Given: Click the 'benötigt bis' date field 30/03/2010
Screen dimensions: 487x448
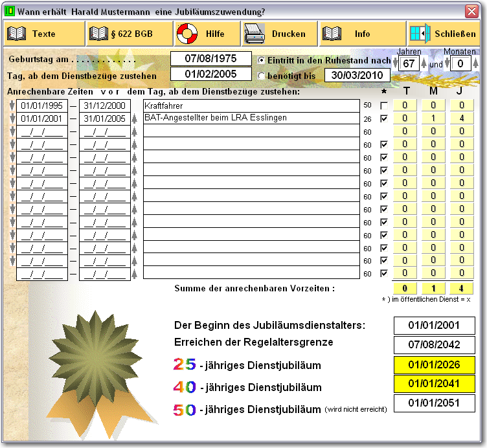Looking at the screenshot, I should pos(357,75).
